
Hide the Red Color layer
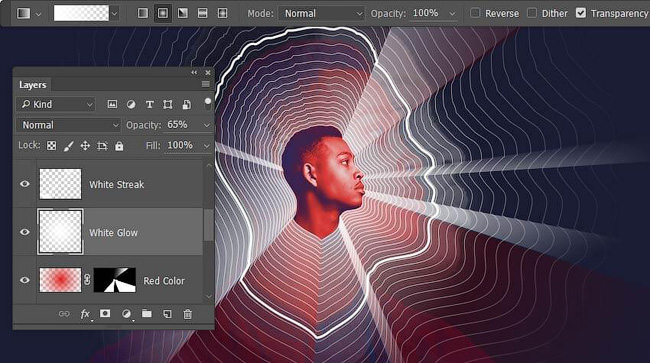(x=25, y=280)
